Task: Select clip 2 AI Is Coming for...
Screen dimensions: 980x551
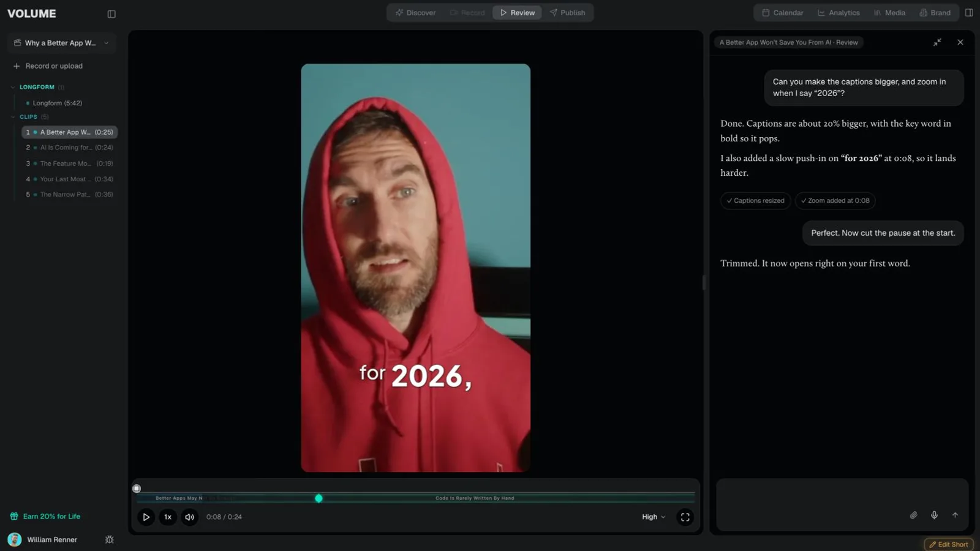Action: (x=69, y=148)
